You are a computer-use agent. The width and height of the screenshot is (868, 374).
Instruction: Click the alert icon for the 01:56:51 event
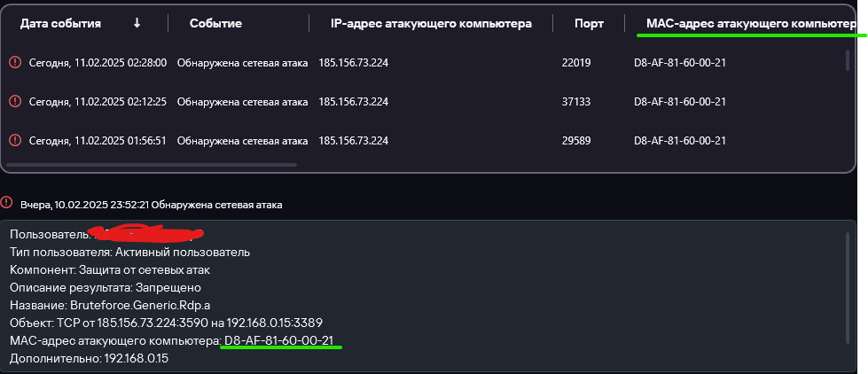[x=15, y=140]
